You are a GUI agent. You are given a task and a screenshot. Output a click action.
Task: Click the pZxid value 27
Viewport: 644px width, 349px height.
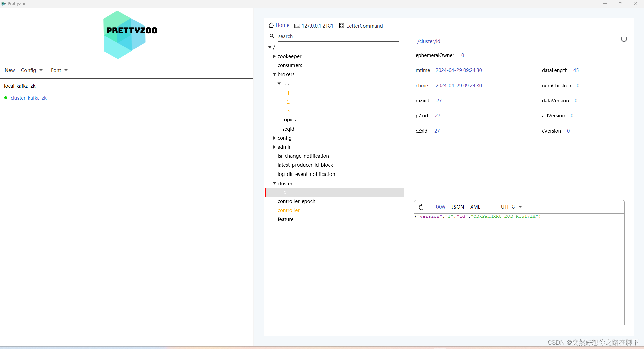437,116
